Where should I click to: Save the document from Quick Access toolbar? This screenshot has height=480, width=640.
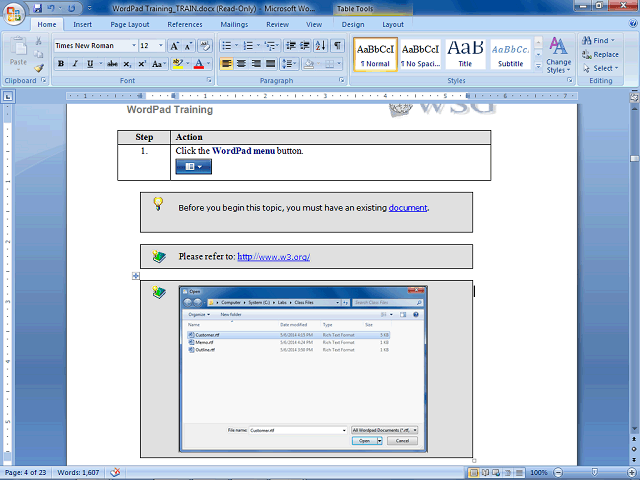(38, 8)
